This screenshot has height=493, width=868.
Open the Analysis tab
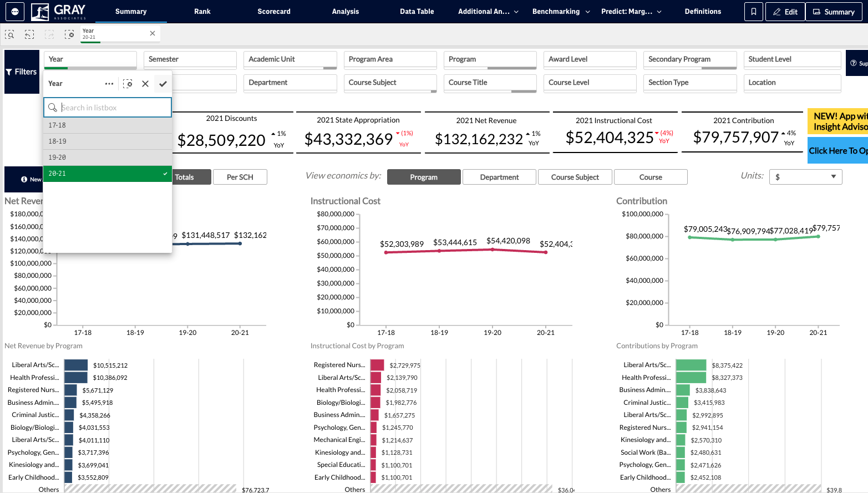pyautogui.click(x=346, y=11)
